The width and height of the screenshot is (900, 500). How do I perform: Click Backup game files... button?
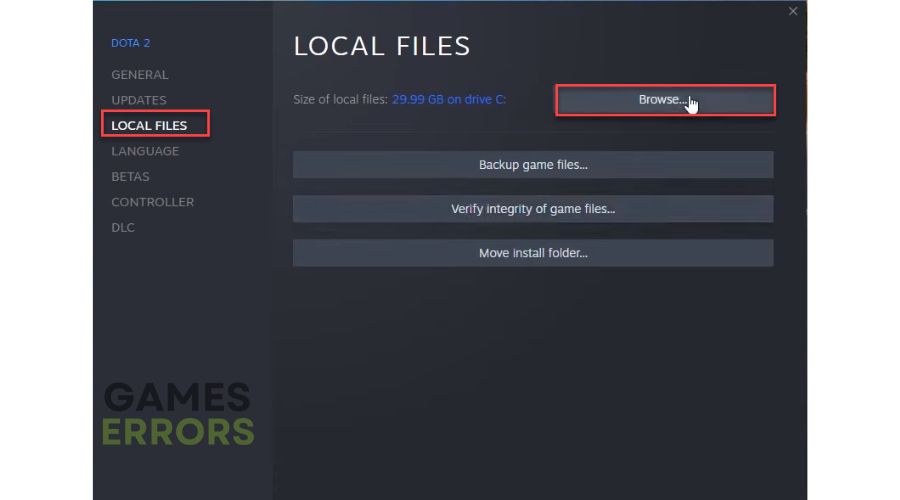click(x=533, y=165)
